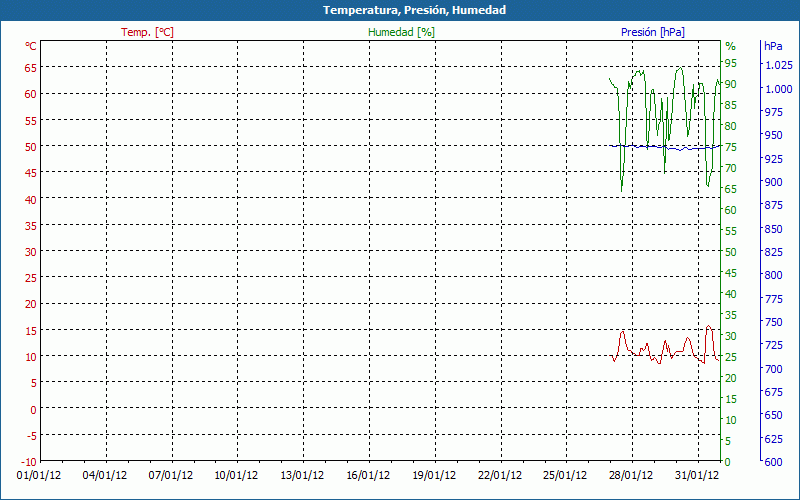The image size is (800, 500).
Task: Click date label "31/01/12"
Action: 696,476
